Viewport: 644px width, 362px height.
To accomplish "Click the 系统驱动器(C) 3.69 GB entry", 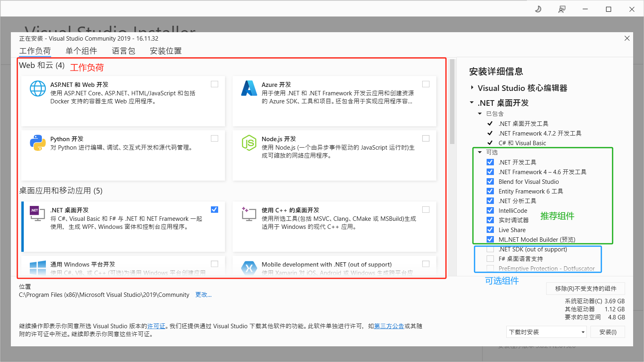I will pyautogui.click(x=594, y=301).
